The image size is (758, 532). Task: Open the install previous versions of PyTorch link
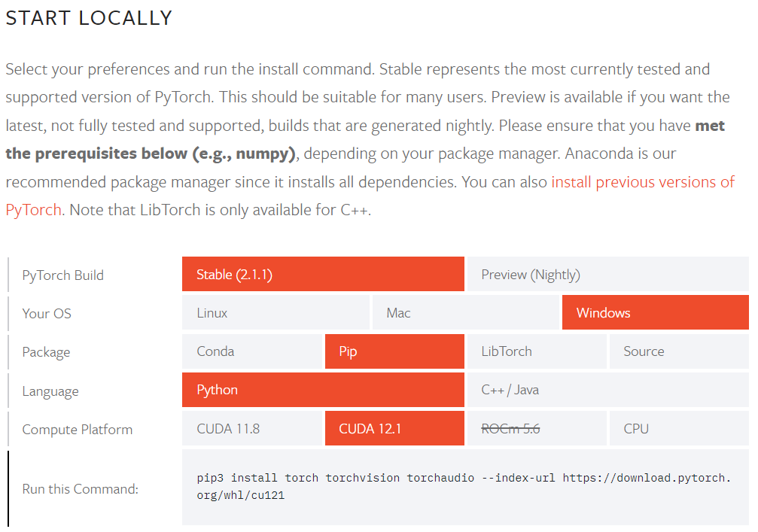(x=642, y=182)
